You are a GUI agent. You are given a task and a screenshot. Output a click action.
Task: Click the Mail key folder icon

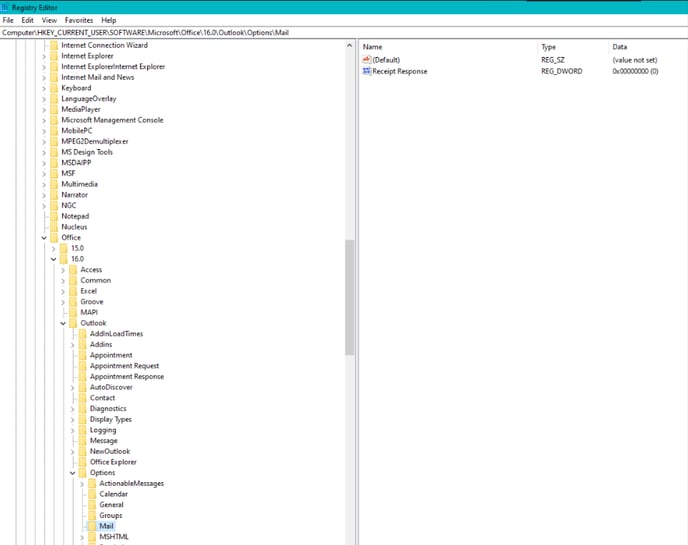point(92,526)
